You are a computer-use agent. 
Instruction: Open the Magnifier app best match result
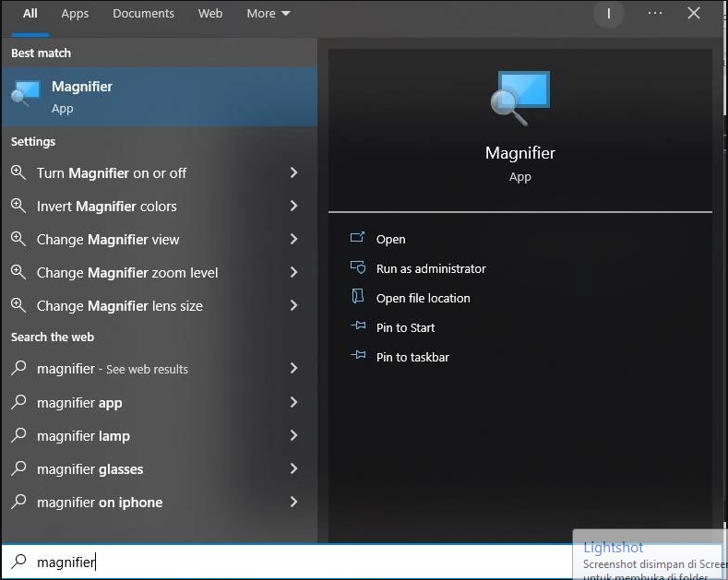click(x=160, y=97)
